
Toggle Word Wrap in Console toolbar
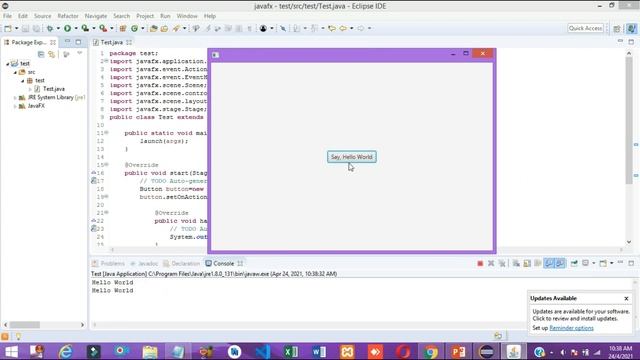click(x=538, y=264)
